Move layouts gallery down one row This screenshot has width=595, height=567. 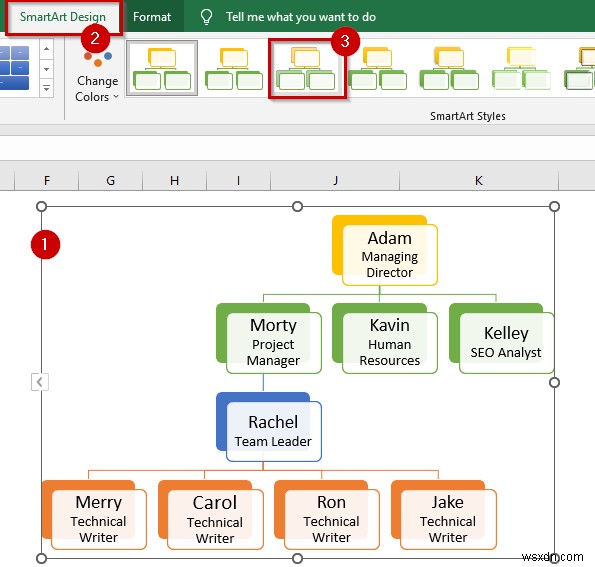coord(46,69)
